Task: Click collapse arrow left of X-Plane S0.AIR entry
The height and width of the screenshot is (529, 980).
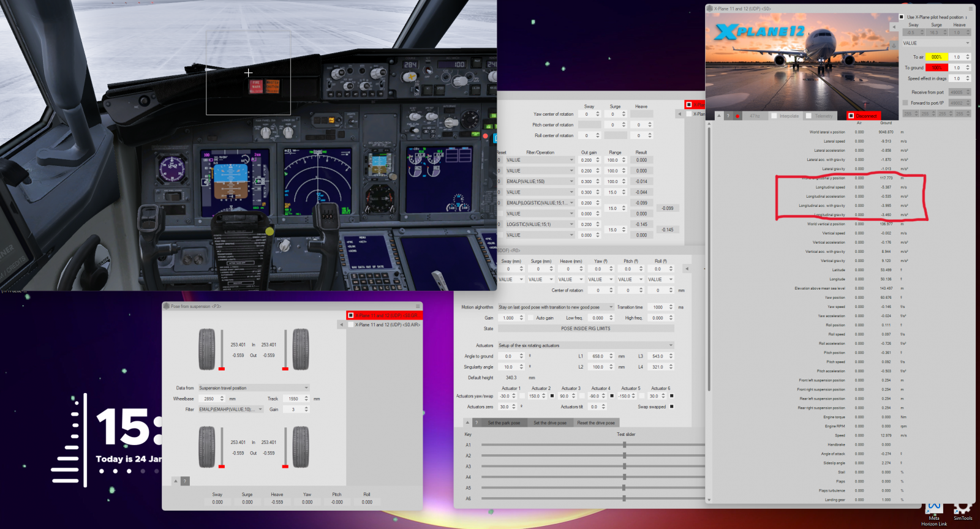Action: (341, 325)
